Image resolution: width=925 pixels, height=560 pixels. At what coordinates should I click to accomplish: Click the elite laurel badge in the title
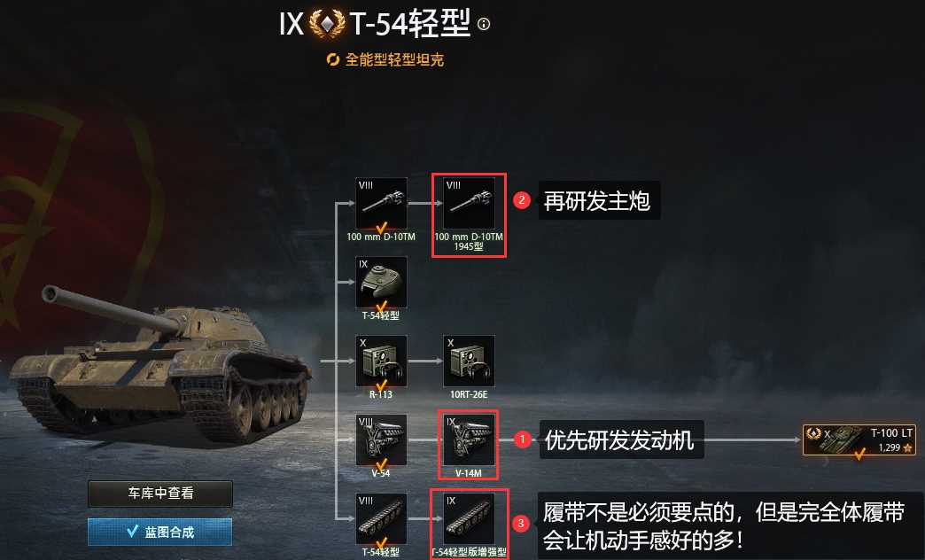[328, 24]
